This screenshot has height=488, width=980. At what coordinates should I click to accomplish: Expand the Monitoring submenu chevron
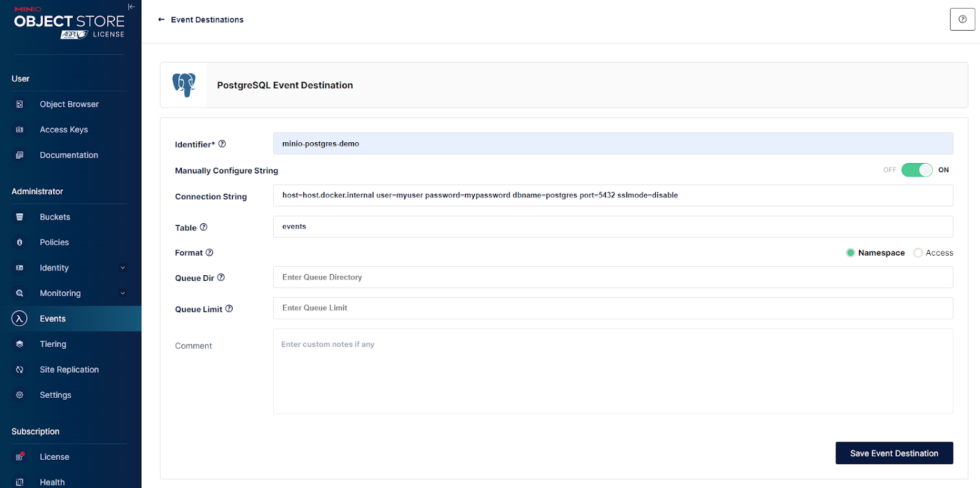[x=123, y=293]
